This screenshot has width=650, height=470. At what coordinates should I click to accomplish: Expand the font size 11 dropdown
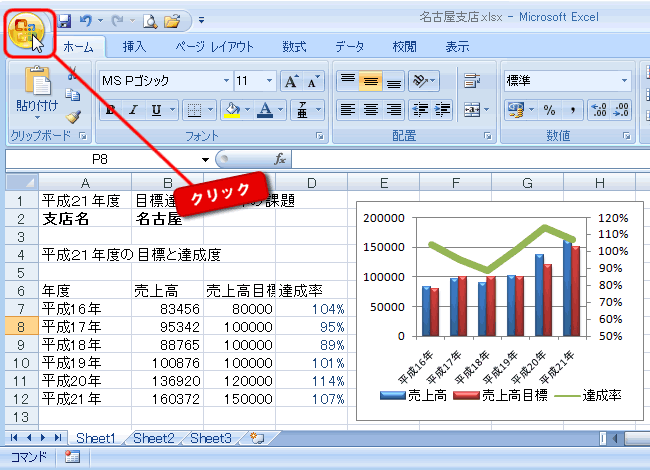269,80
